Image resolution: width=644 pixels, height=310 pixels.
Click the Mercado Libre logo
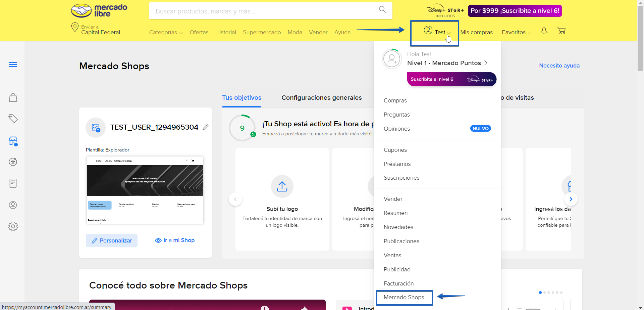pyautogui.click(x=98, y=10)
